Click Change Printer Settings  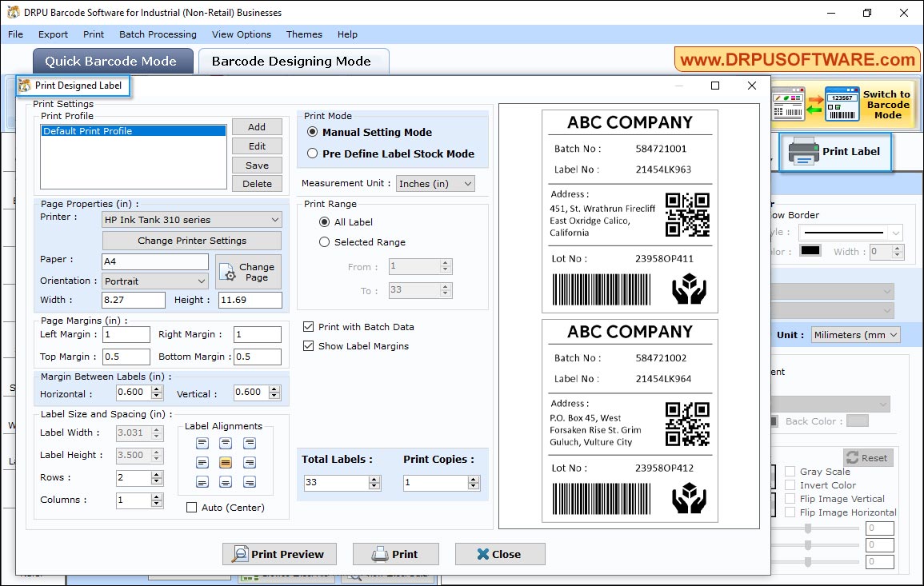tap(191, 240)
